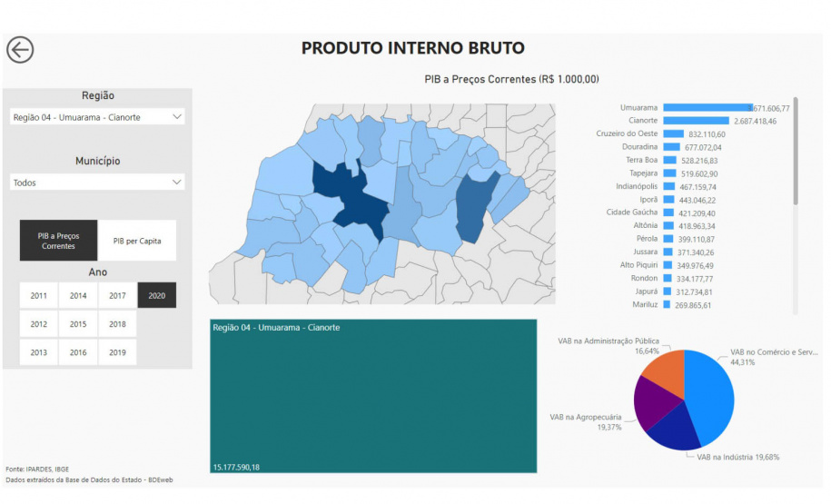
Task: Select year 2011
Action: click(x=39, y=295)
